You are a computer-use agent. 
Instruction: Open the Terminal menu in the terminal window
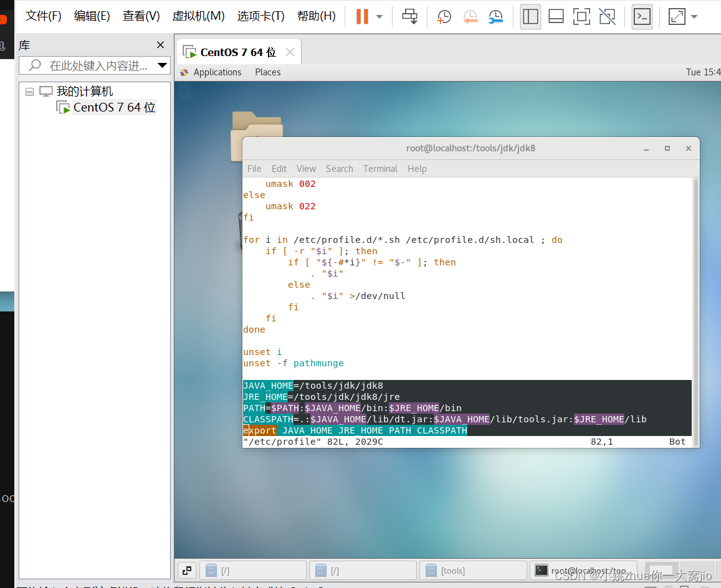[380, 168]
